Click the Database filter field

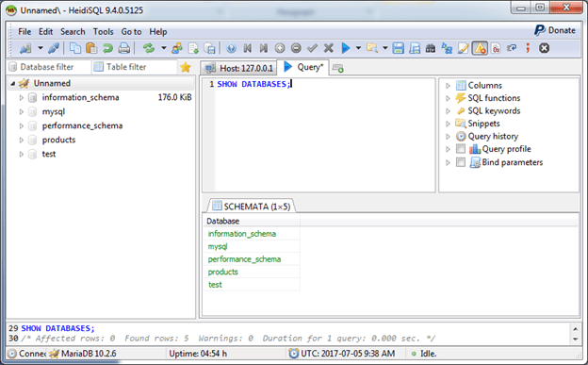click(49, 67)
